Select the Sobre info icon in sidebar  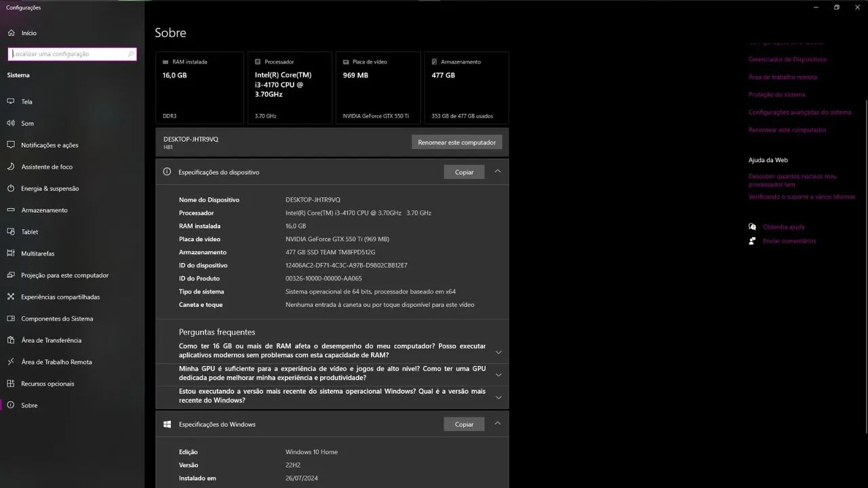click(11, 405)
